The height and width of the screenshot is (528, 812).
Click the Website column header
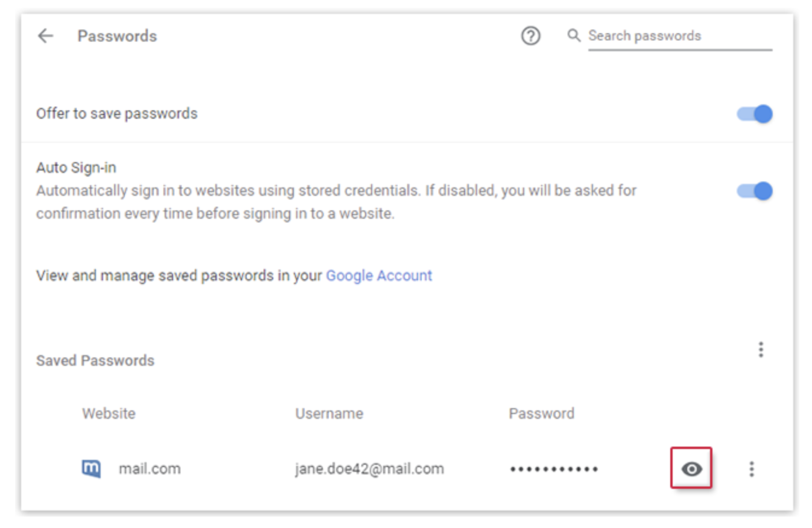(109, 413)
